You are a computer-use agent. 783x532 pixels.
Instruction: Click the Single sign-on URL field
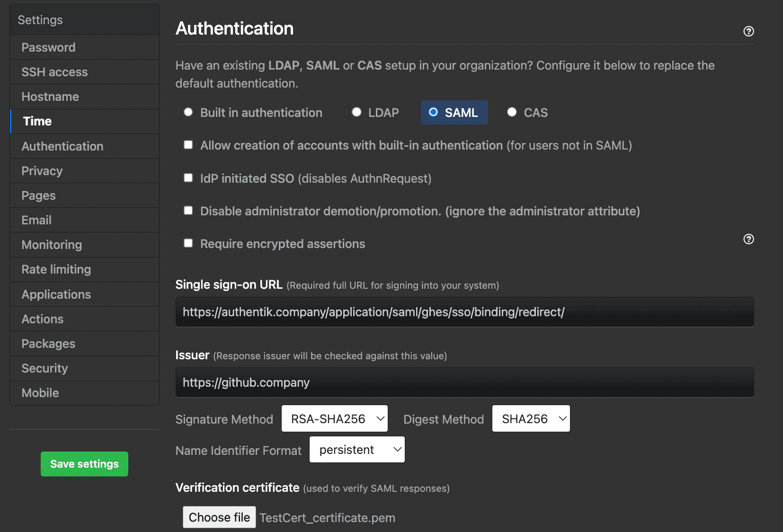[464, 312]
